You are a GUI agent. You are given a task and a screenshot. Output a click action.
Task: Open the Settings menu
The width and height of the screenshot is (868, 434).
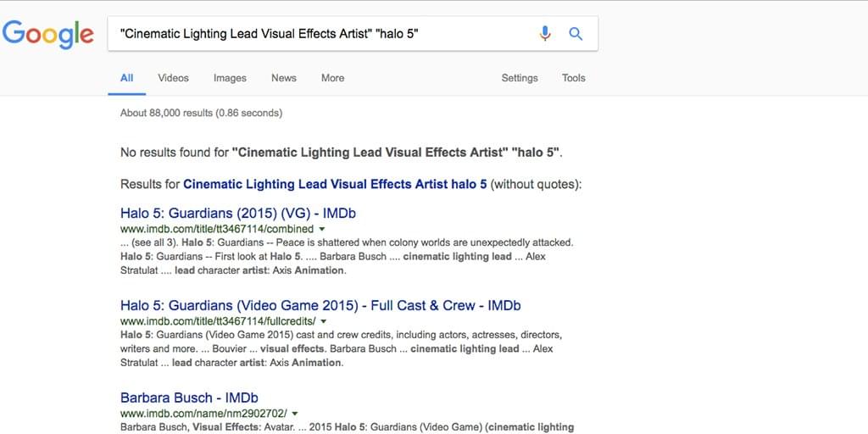tap(520, 78)
